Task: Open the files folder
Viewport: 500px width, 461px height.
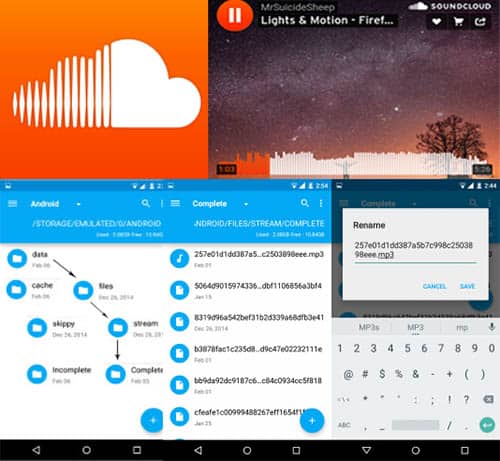Action: click(103, 290)
